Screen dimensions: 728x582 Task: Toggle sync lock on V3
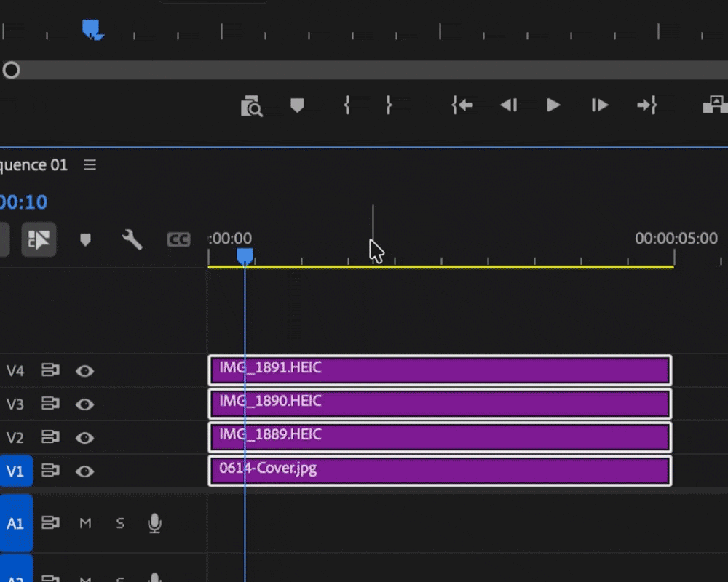[x=50, y=403]
